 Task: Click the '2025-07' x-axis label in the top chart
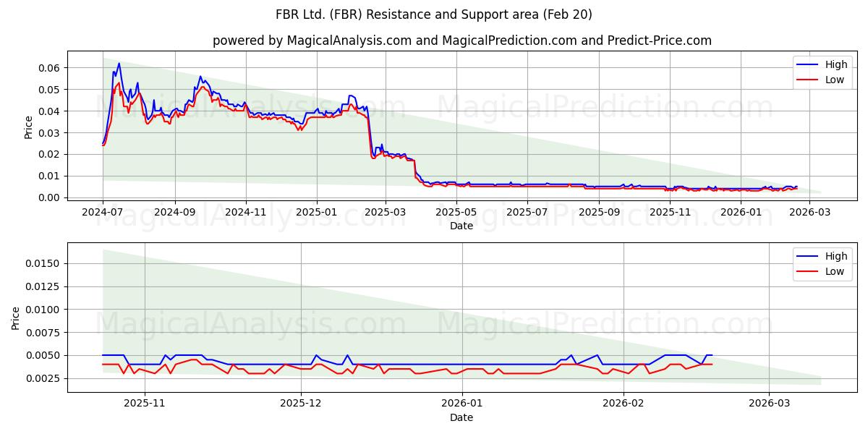tap(528, 212)
